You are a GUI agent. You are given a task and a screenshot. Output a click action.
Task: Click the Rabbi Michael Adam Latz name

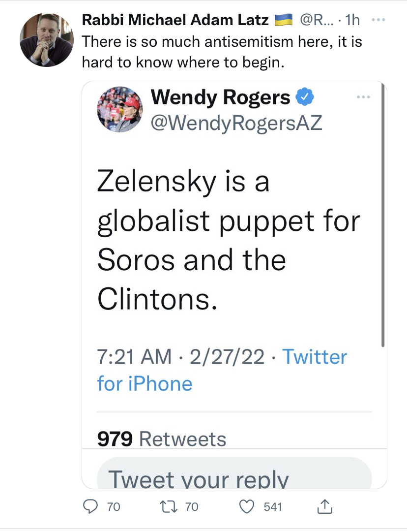(x=174, y=20)
